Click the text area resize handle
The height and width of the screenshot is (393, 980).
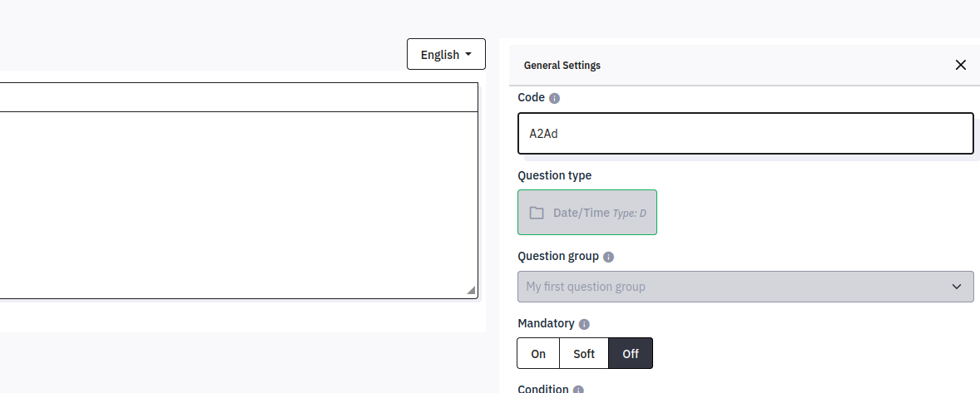pos(472,291)
